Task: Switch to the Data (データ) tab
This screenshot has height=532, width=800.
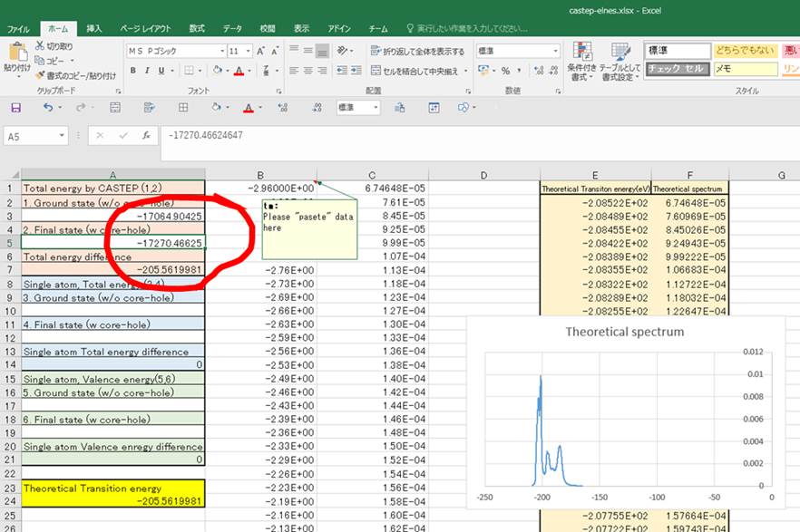Action: coord(232,28)
